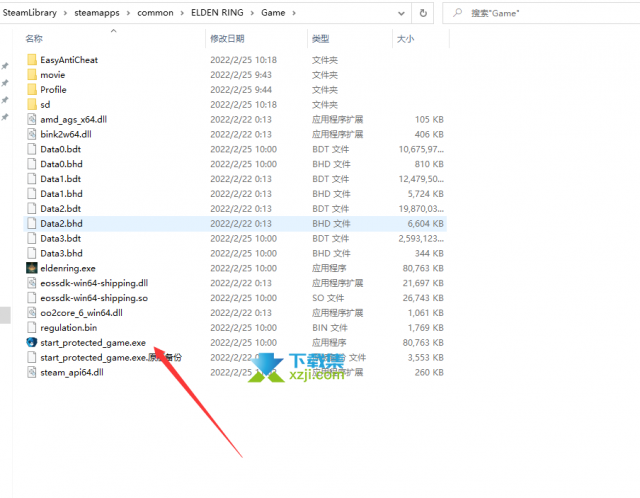Click the 260 KB size cell
Screen dimensions: 640x498
[x=429, y=372]
